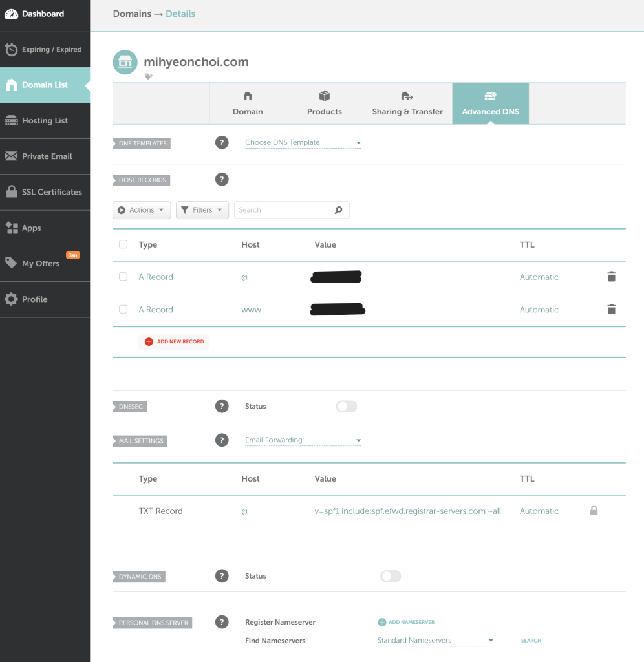The image size is (644, 662).
Task: Open the Standard Nameservers dropdown
Action: tap(435, 641)
